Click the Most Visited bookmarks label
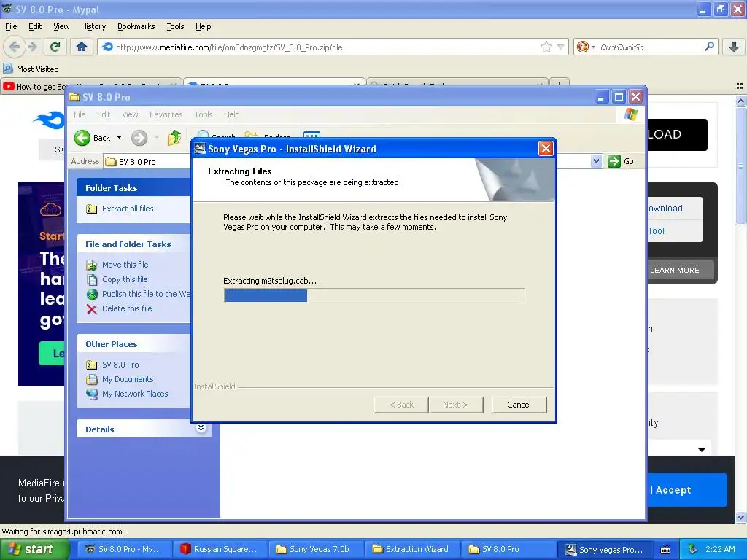Image resolution: width=747 pixels, height=560 pixels. [x=38, y=69]
